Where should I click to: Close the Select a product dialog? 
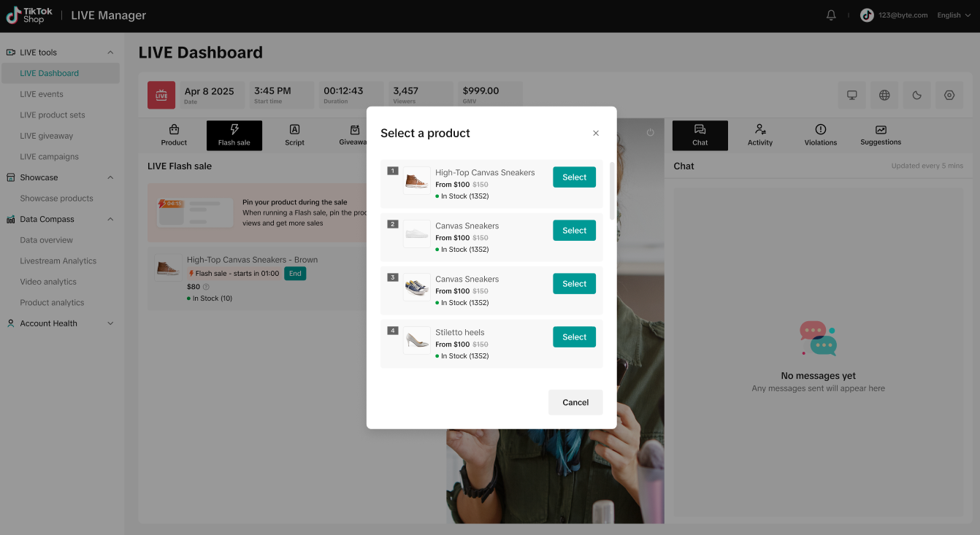(x=596, y=133)
